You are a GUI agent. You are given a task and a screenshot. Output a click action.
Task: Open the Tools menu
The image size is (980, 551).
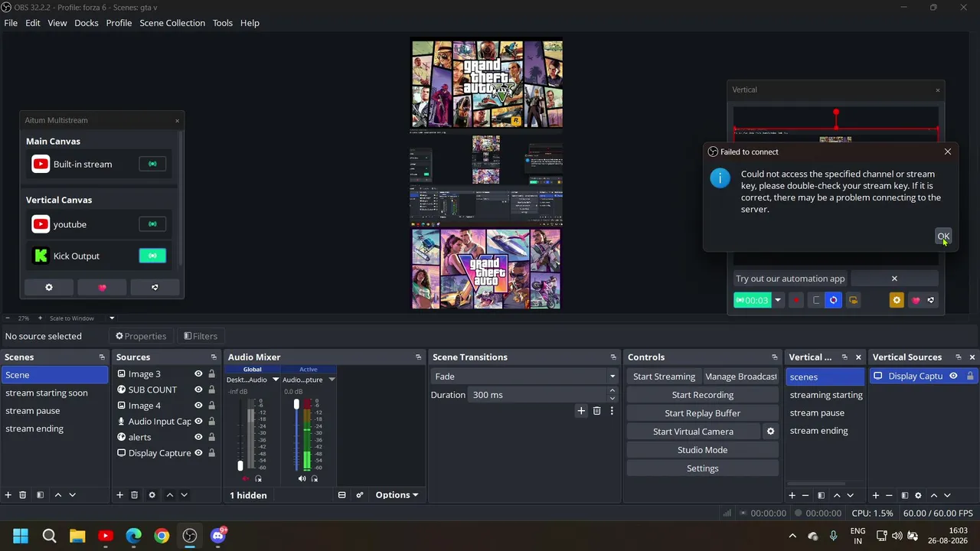click(223, 23)
